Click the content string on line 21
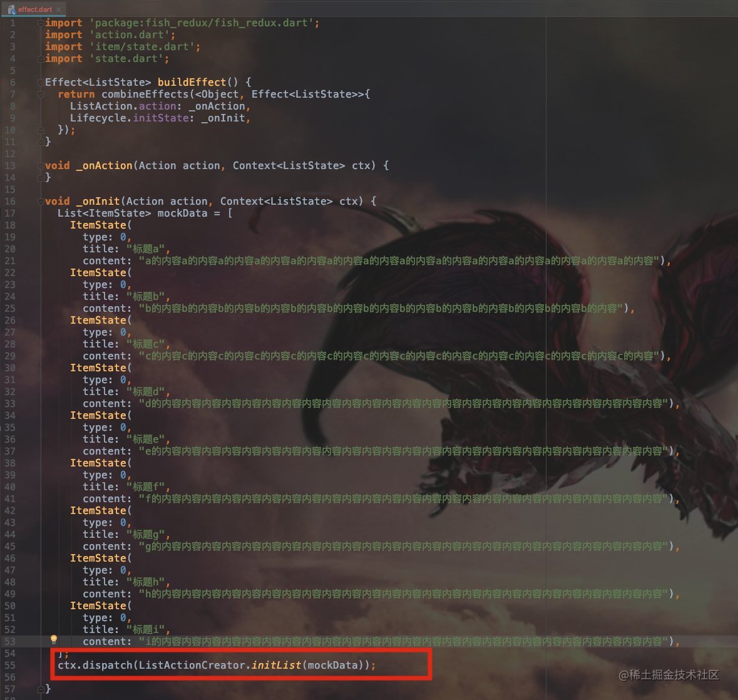 [x=399, y=261]
